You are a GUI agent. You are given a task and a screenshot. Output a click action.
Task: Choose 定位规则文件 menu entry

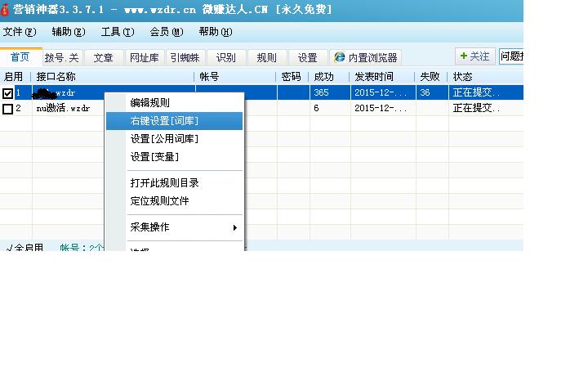pos(159,201)
